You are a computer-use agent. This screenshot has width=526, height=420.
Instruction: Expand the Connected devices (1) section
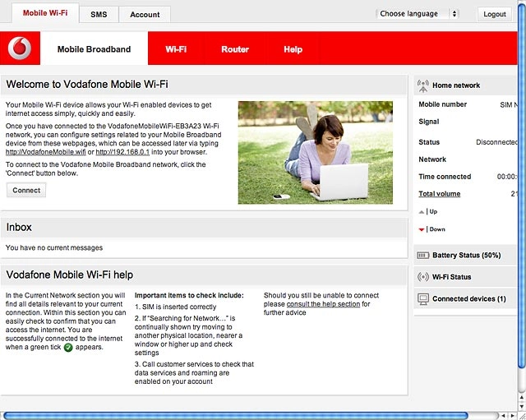pyautogui.click(x=465, y=299)
